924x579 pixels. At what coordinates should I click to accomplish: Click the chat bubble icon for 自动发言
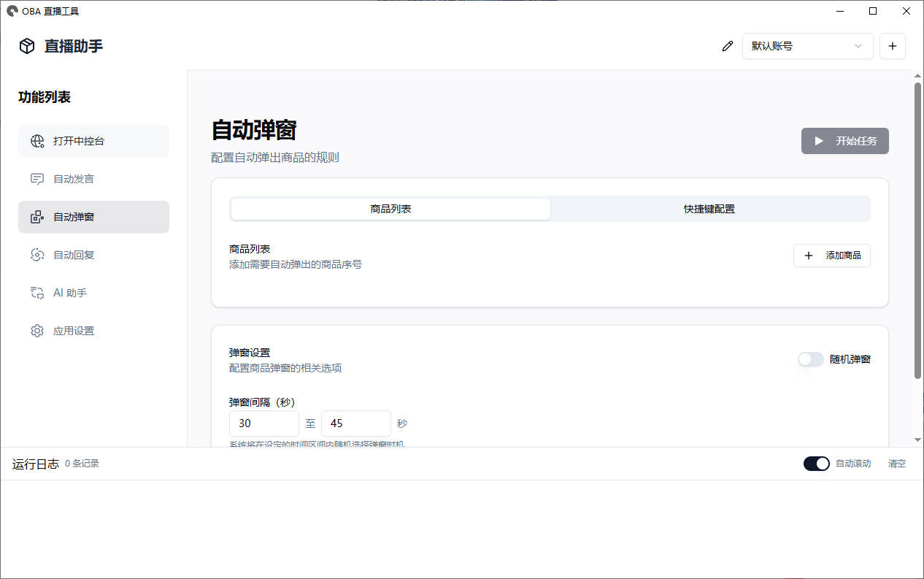(x=37, y=179)
